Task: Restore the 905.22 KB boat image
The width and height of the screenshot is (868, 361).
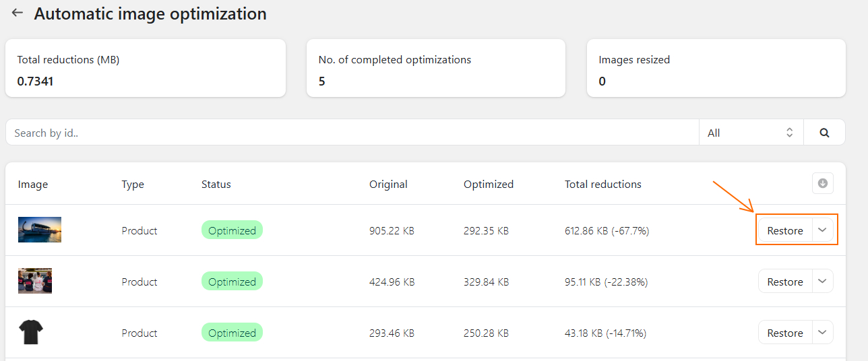Action: (785, 230)
